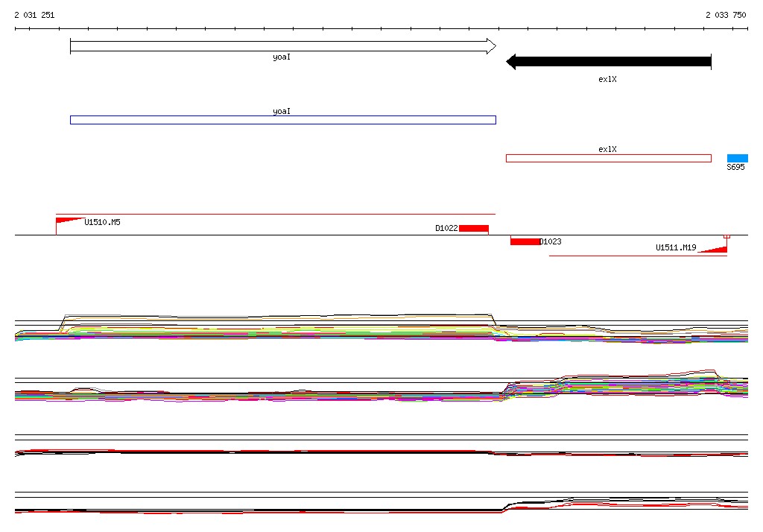Click the red line beneath U1511.M19

pyautogui.click(x=638, y=256)
